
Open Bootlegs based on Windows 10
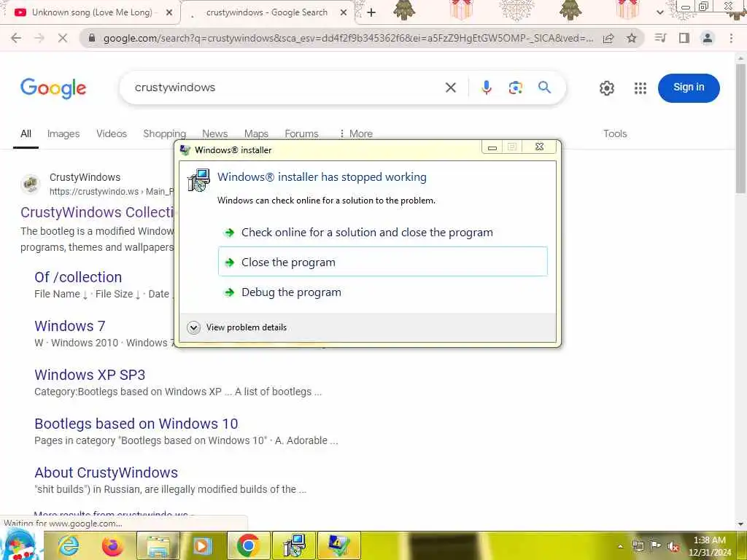(136, 424)
